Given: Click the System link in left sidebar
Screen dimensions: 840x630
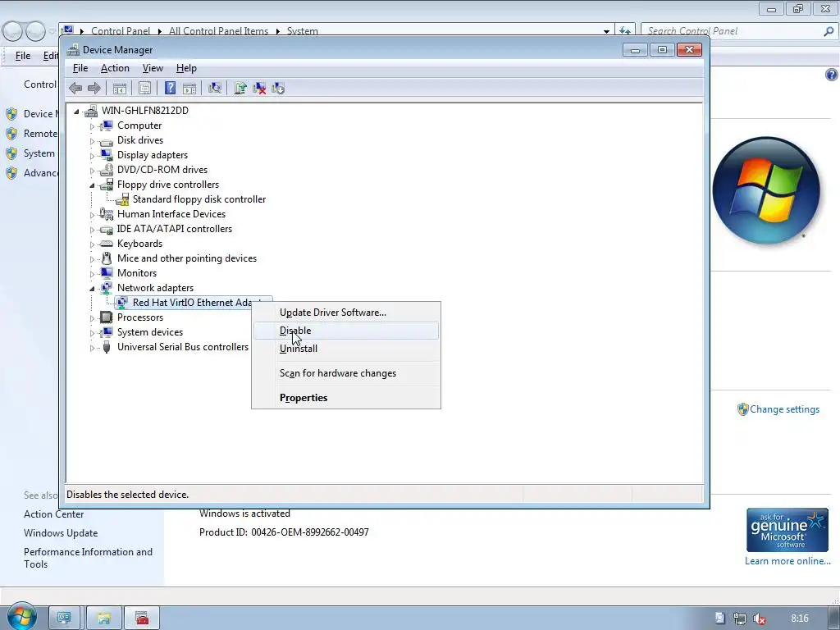Looking at the screenshot, I should [39, 153].
